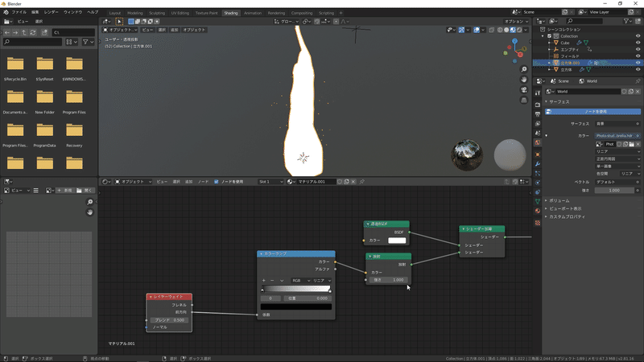Toggle Use Nodes checkbox in node editor
644x362 pixels.
coord(217,182)
